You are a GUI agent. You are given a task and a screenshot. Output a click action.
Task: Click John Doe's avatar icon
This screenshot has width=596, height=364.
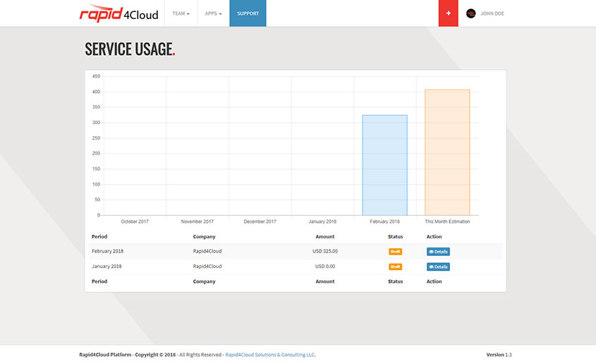pyautogui.click(x=471, y=13)
